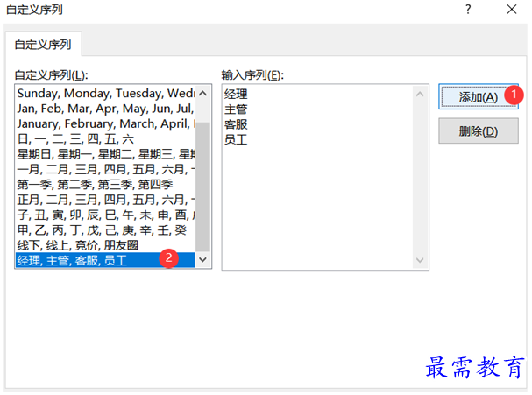This screenshot has height=395, width=532.
Task: Select the 星期日, 星期一 list entry
Action: coord(105,154)
